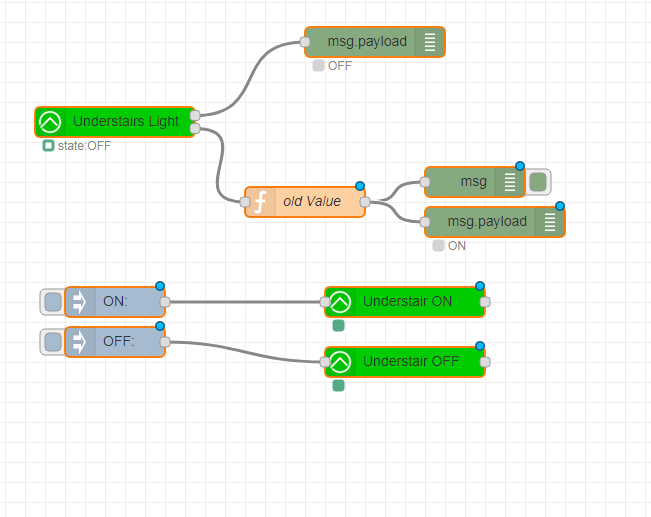
Task: Click the ON: inject arrow icon
Action: click(79, 302)
